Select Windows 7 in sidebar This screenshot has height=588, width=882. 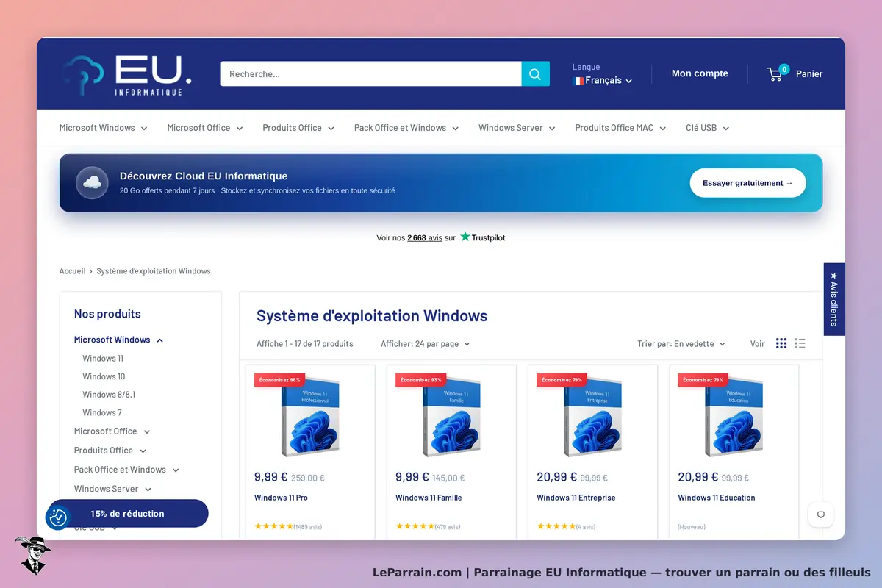(102, 412)
